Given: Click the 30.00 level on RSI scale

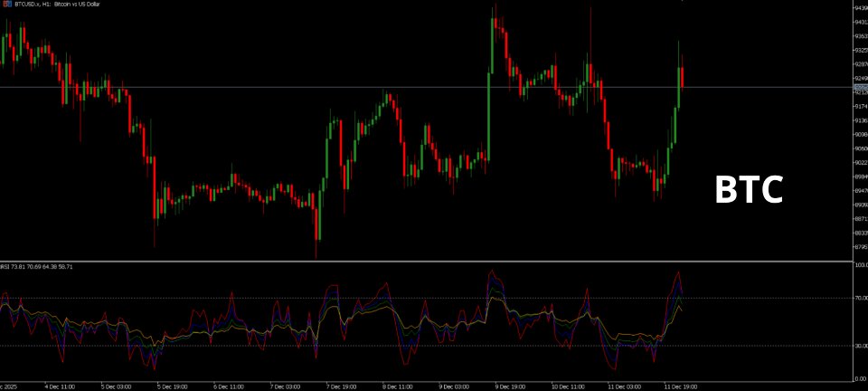Looking at the screenshot, I should pyautogui.click(x=861, y=346).
